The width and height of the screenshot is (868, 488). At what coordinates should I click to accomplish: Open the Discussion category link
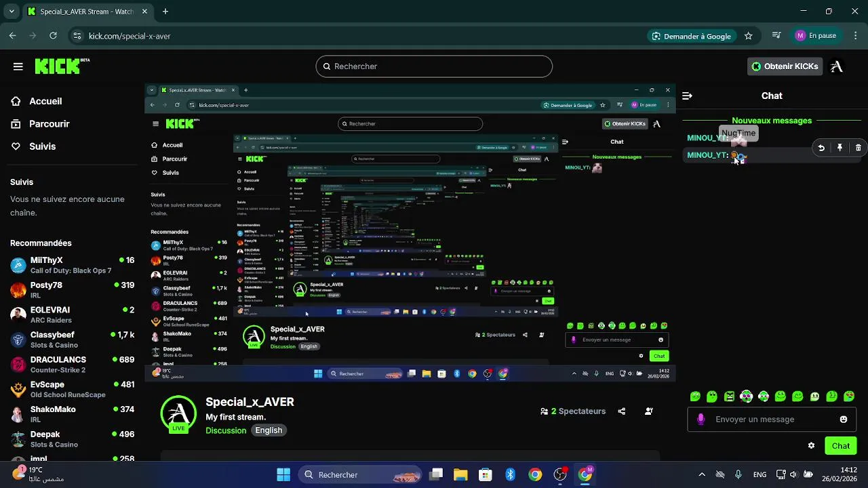tap(226, 430)
